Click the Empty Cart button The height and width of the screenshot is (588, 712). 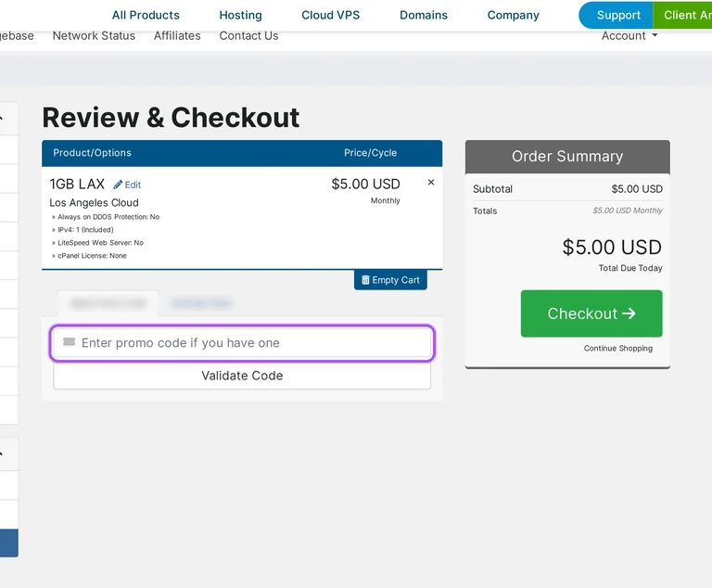(x=390, y=280)
